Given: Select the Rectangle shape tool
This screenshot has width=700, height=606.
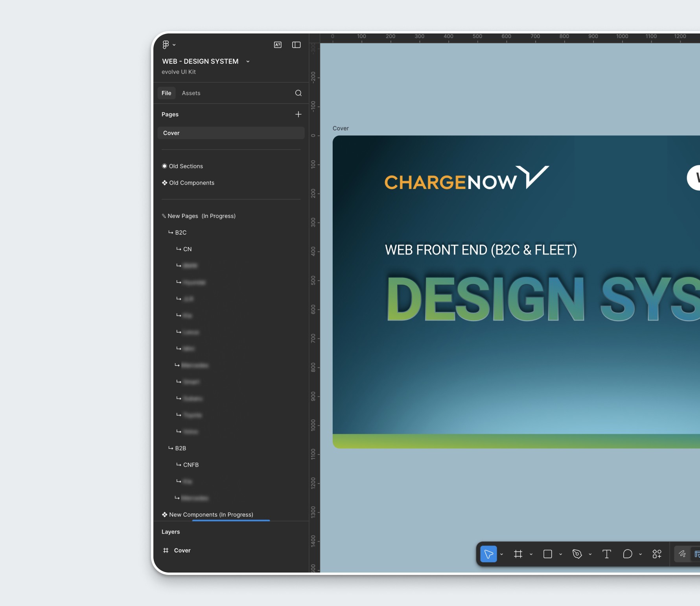Looking at the screenshot, I should click(x=548, y=554).
